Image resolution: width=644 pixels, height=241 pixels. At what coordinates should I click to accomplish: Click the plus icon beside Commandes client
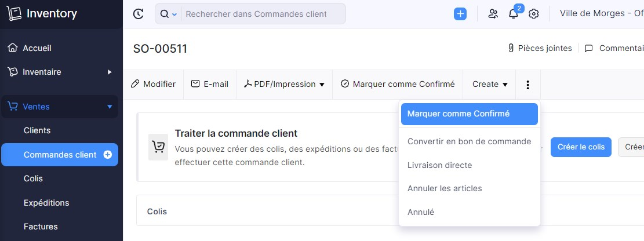pyautogui.click(x=108, y=155)
